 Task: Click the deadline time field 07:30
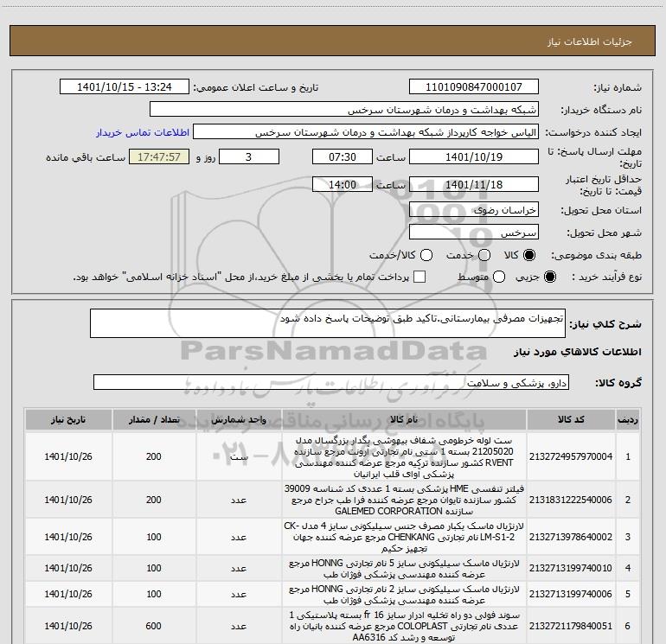point(343,156)
